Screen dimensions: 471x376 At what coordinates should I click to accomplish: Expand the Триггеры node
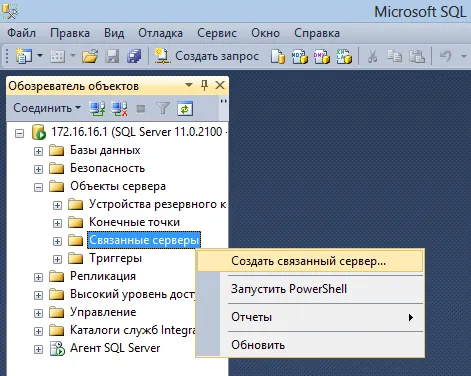pos(57,259)
